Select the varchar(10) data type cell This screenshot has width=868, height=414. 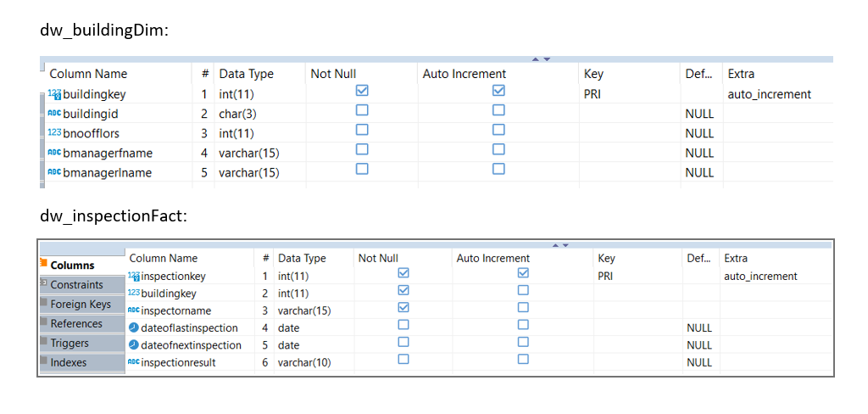(304, 362)
